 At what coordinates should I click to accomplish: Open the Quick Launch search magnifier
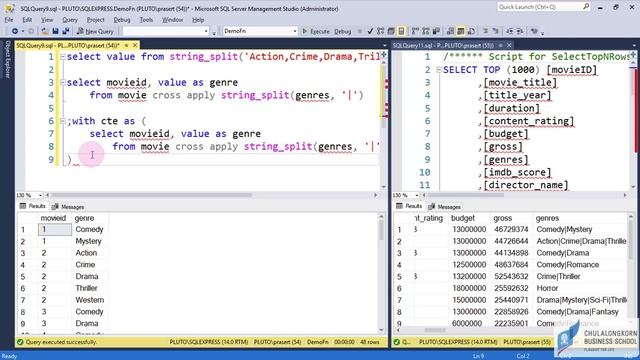pos(586,7)
